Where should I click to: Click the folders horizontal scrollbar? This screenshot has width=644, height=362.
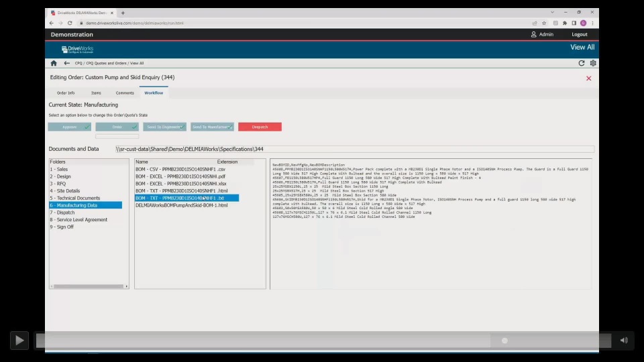point(89,286)
